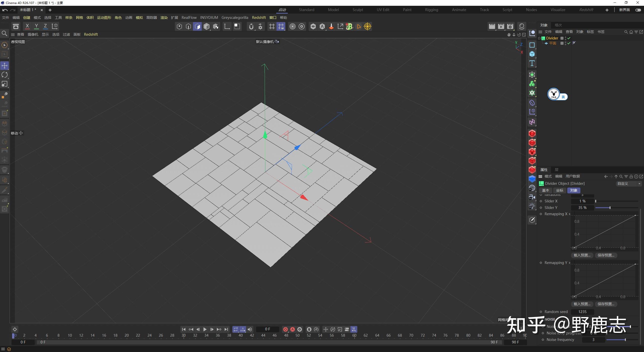Screen dimensions: 644x352
Task: Toggle the green enable checkmark on Divider object
Action: point(569,38)
